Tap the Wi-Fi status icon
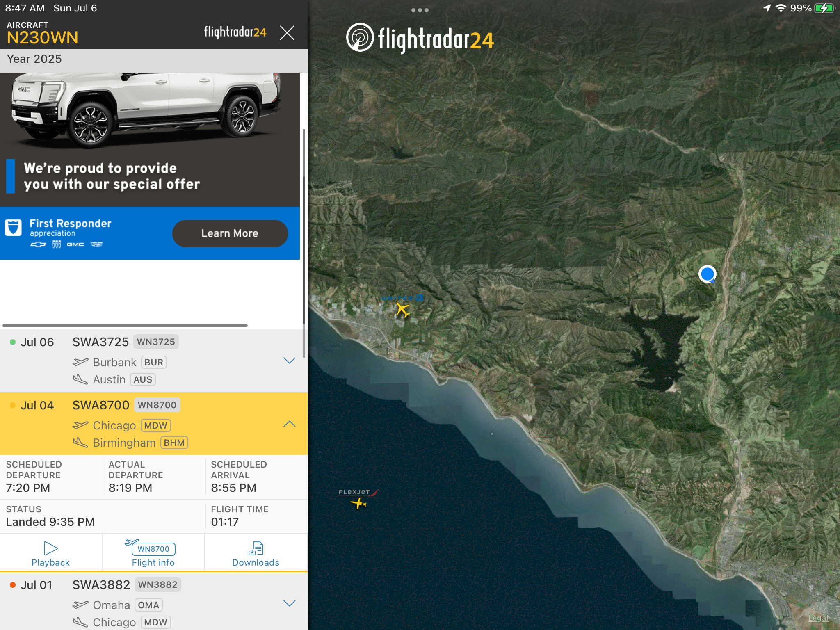 [x=781, y=8]
